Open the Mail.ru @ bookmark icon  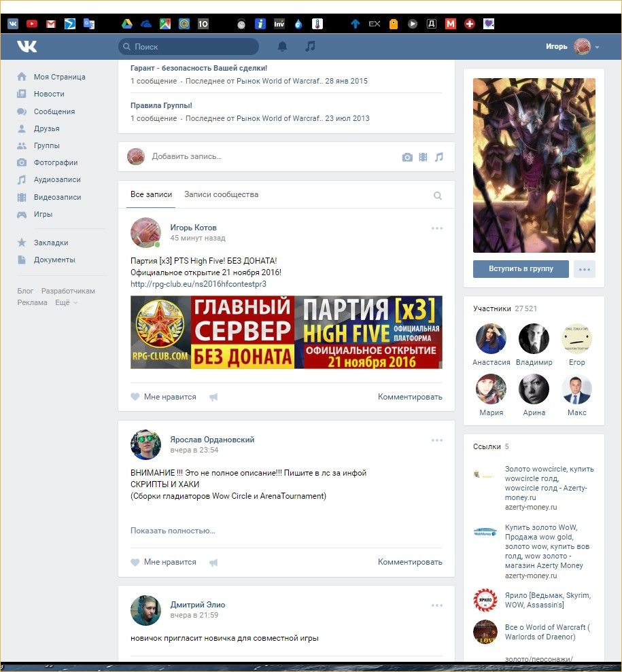click(184, 24)
